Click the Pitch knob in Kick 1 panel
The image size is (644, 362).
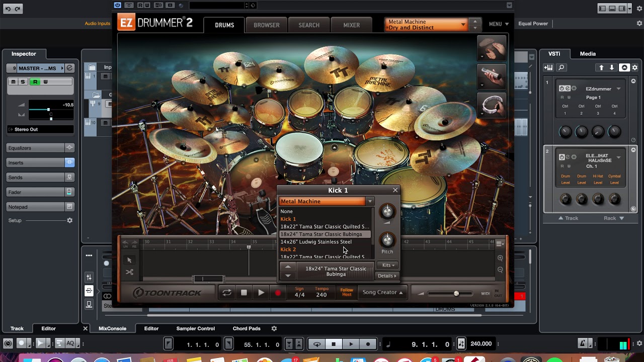387,240
